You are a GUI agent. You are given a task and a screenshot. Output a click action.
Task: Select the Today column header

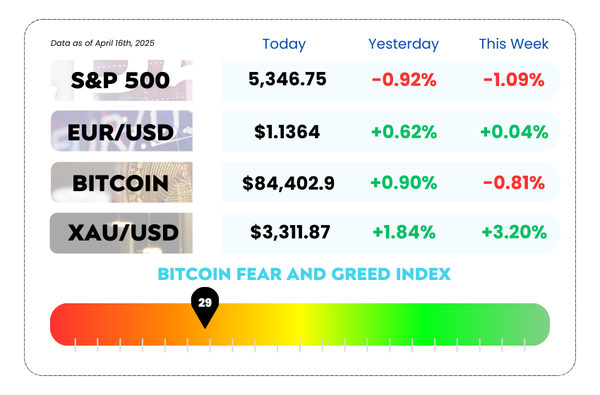[x=284, y=44]
